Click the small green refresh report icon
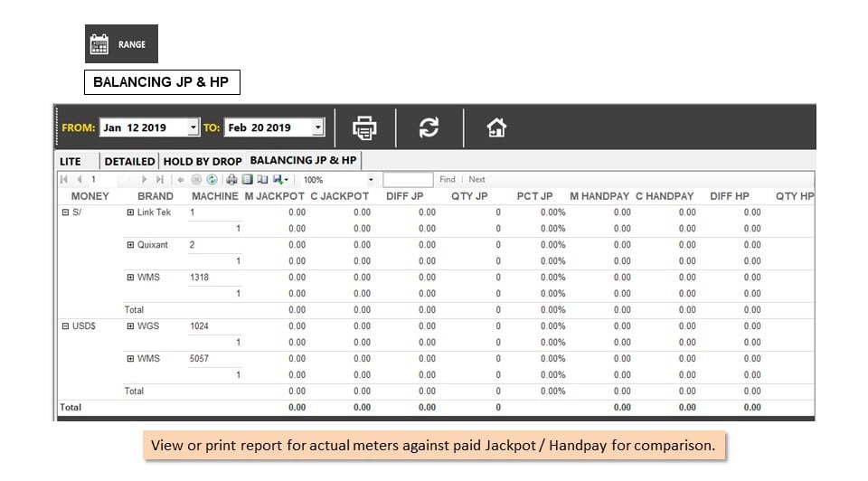The image size is (868, 481). (212, 179)
